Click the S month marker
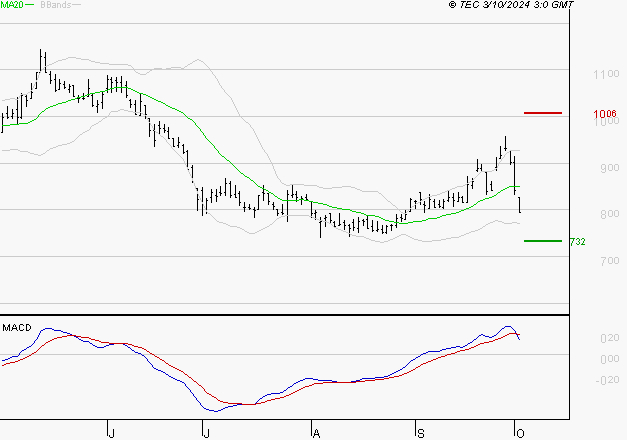 [421, 434]
